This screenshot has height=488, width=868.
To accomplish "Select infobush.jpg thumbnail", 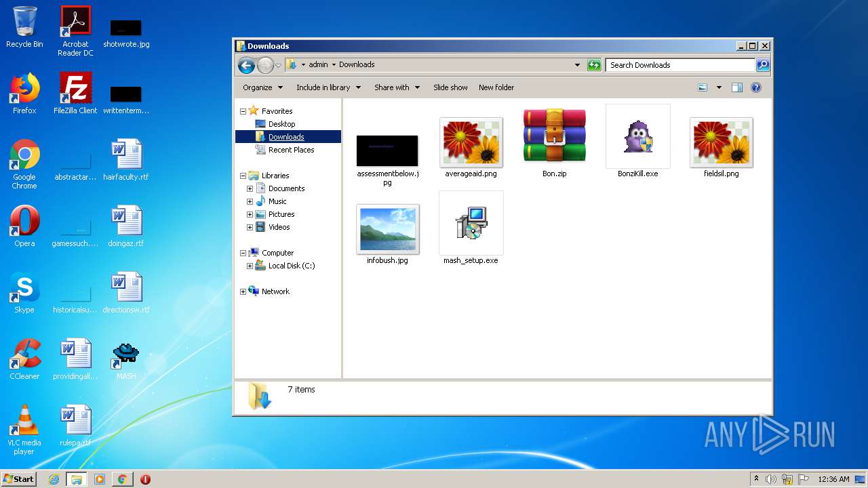I will click(x=387, y=234).
